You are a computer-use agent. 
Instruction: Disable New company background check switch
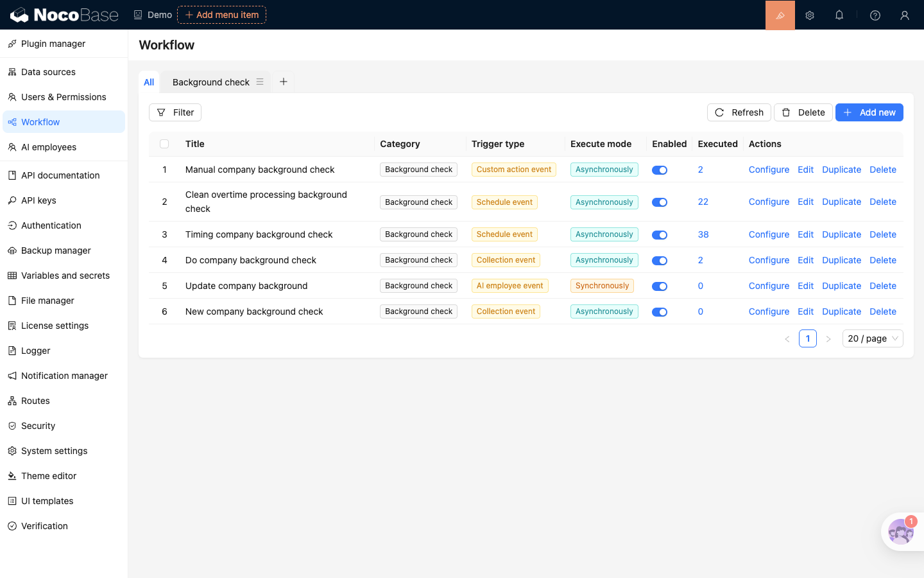660,312
